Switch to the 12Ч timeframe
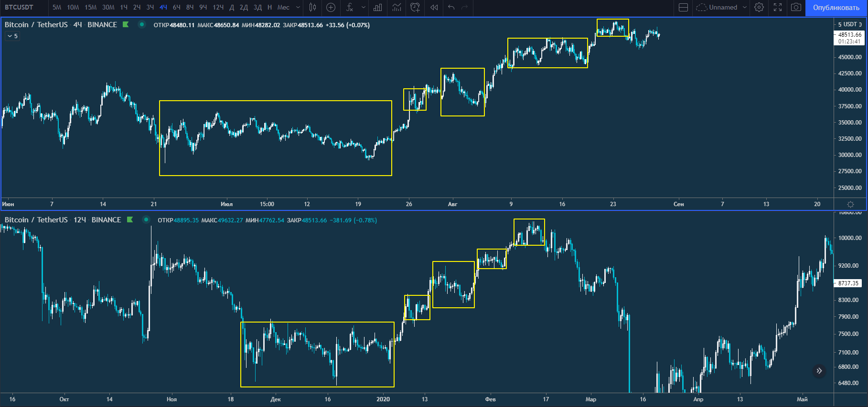868x407 pixels. click(x=218, y=7)
